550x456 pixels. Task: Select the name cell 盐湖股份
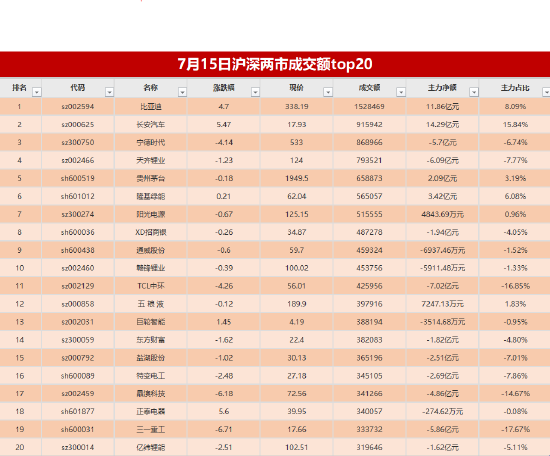point(151,358)
